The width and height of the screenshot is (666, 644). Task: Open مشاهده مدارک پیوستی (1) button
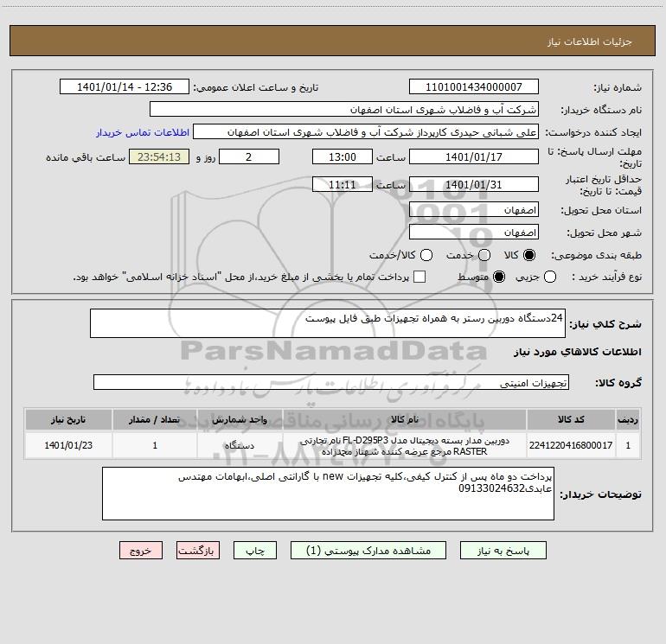pos(368,551)
